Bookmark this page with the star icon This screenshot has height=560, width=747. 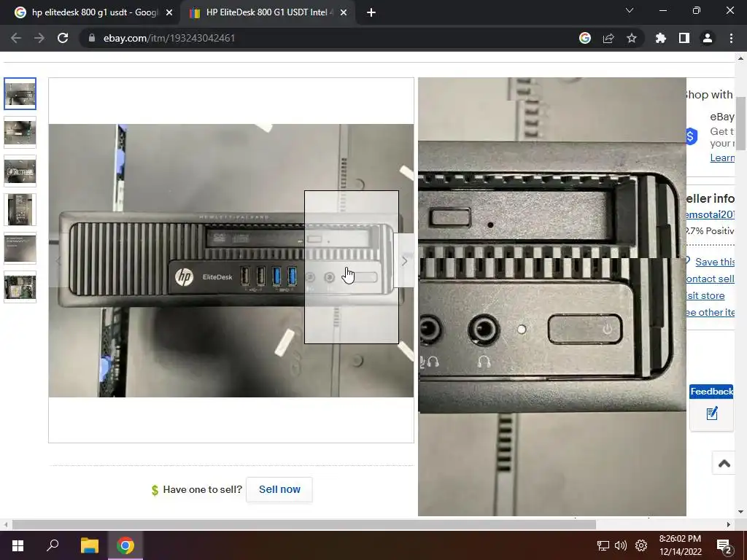coord(632,38)
